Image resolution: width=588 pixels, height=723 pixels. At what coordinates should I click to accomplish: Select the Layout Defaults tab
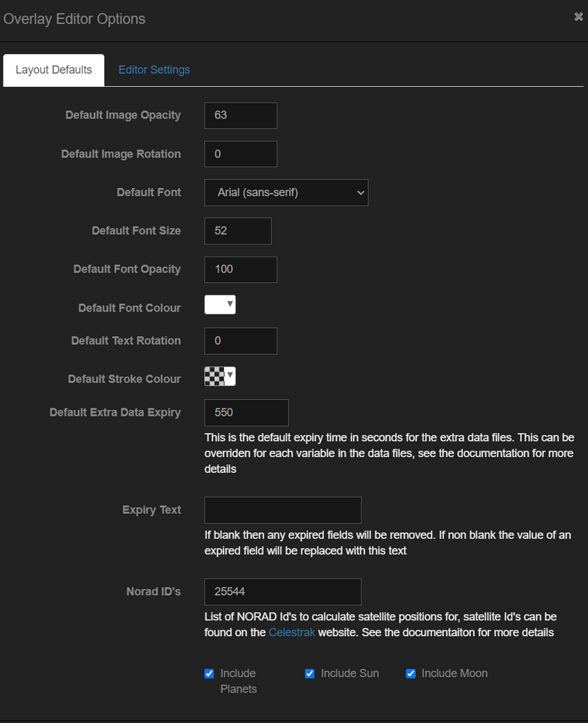click(53, 69)
